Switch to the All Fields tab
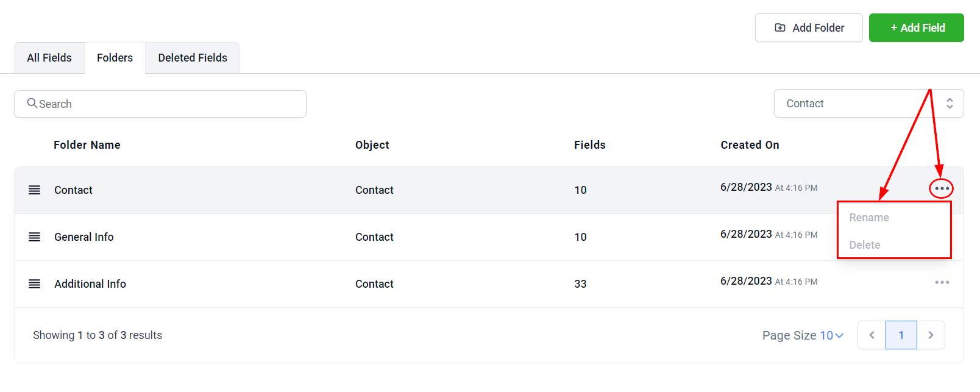Viewport: 980px width, 392px height. [49, 58]
